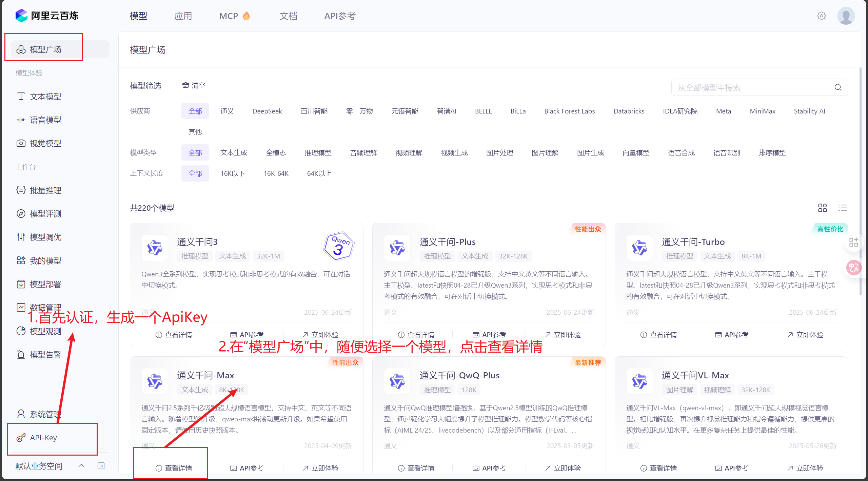
Task: Open the 通义千问-Turbo card title
Action: click(x=693, y=242)
